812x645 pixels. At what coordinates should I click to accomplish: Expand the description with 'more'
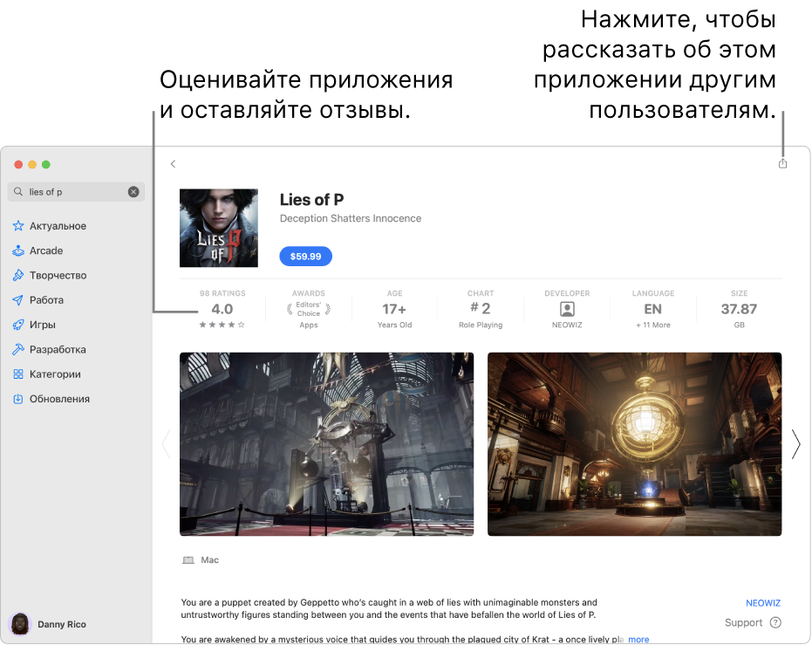(x=638, y=639)
